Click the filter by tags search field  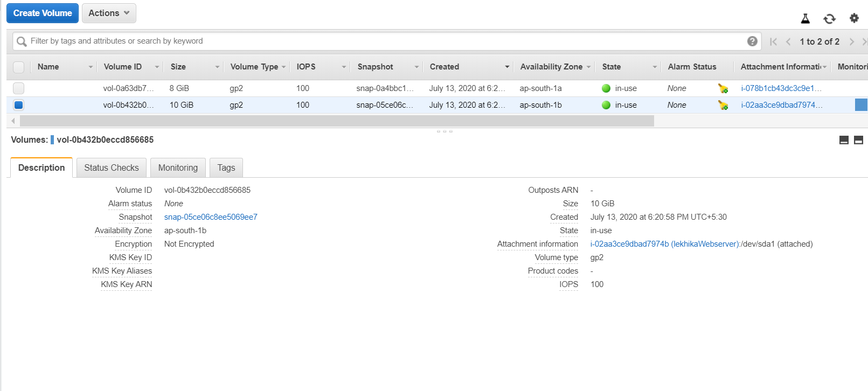pyautogui.click(x=377, y=41)
